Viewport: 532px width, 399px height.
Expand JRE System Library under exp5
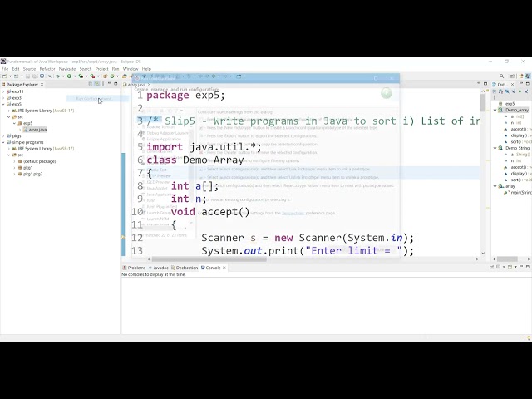[x=9, y=111]
